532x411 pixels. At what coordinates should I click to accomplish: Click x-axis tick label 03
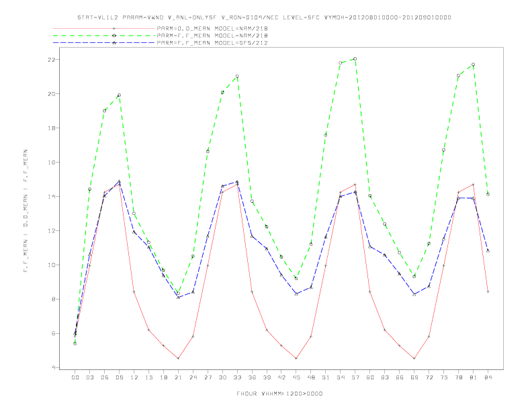click(x=90, y=377)
